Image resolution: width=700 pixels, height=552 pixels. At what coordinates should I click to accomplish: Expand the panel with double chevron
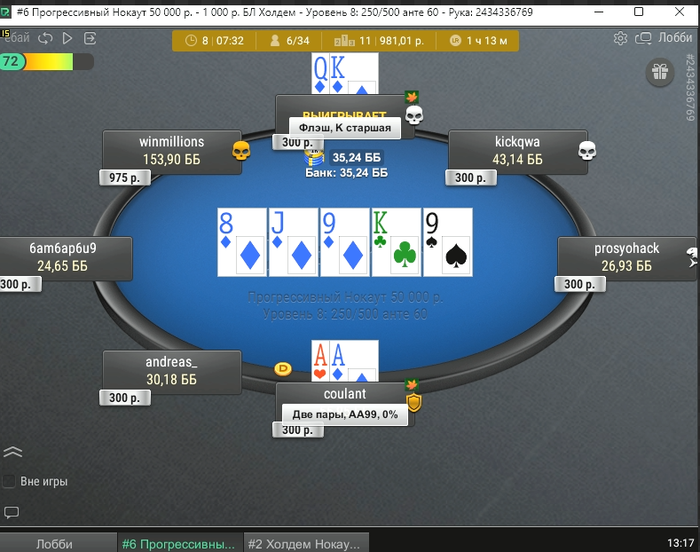coord(12,452)
